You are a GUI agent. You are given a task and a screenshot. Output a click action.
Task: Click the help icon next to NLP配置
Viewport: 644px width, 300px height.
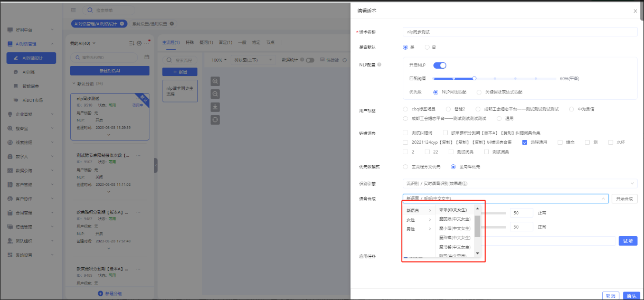coord(380,65)
